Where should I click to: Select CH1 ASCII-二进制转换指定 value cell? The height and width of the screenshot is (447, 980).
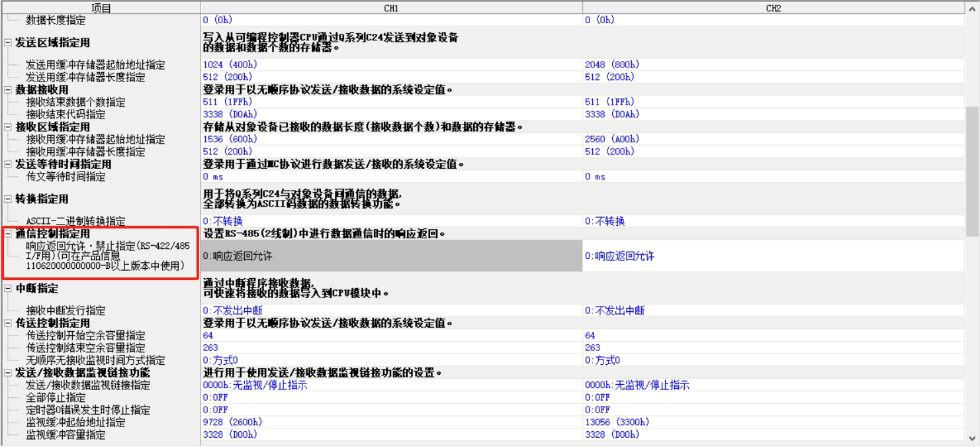click(391, 221)
